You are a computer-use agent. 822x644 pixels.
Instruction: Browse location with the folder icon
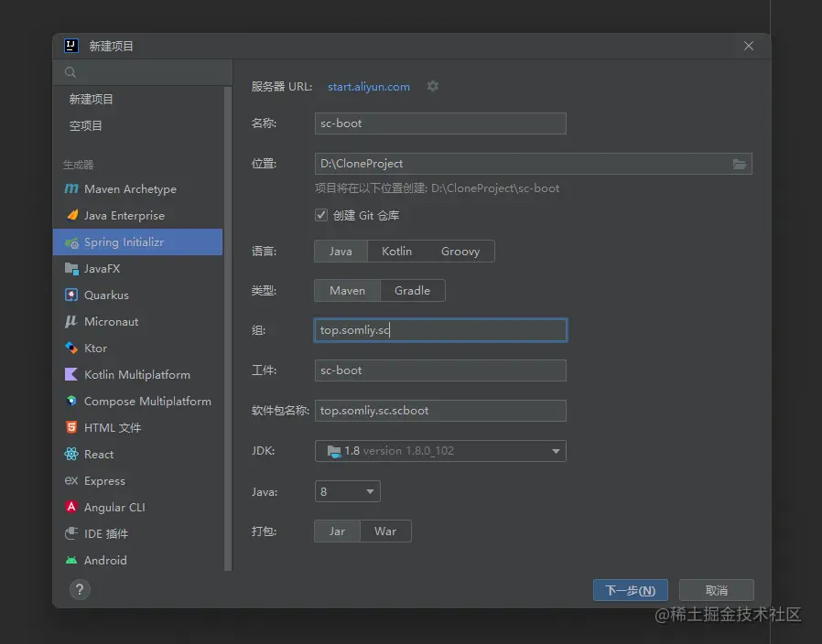[740, 164]
